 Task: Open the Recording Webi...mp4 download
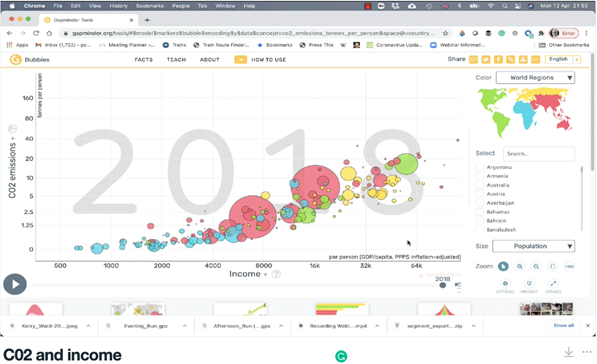click(333, 326)
